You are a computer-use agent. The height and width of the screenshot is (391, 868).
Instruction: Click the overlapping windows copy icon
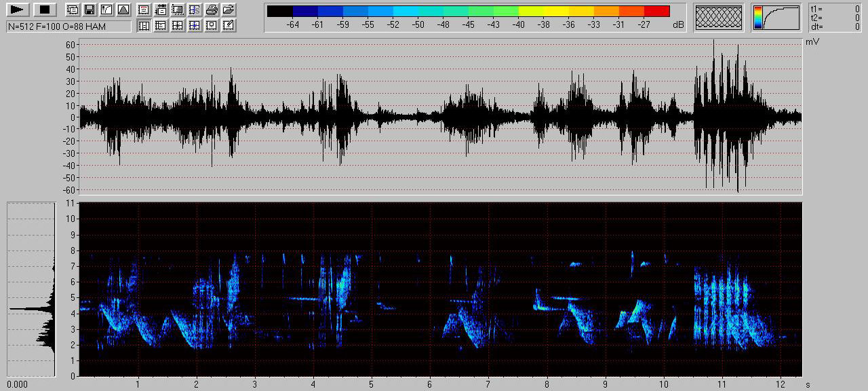[x=73, y=10]
